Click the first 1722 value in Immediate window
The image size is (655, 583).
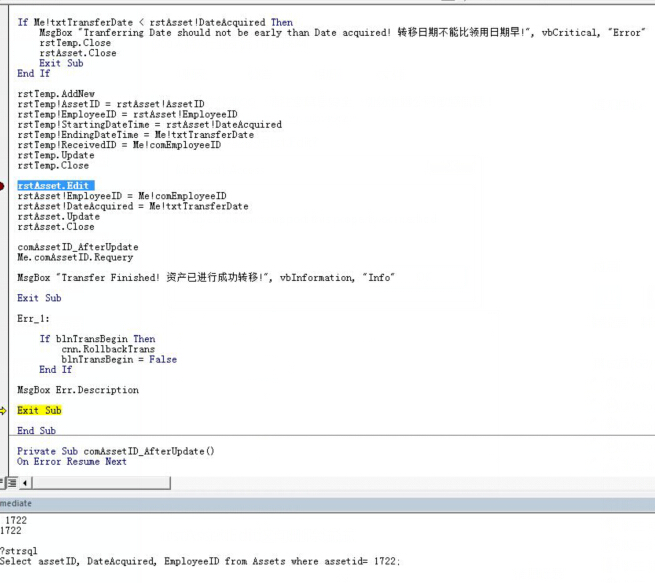click(16, 520)
